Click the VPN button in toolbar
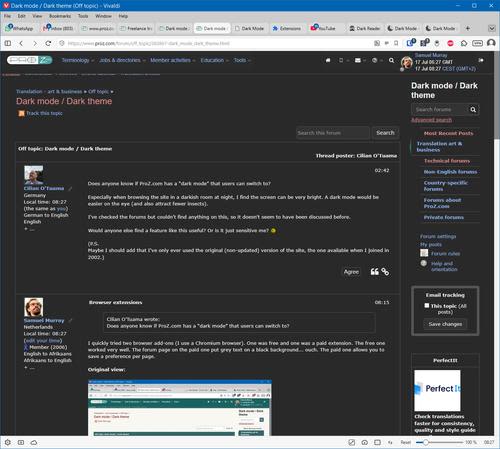 [x=477, y=43]
